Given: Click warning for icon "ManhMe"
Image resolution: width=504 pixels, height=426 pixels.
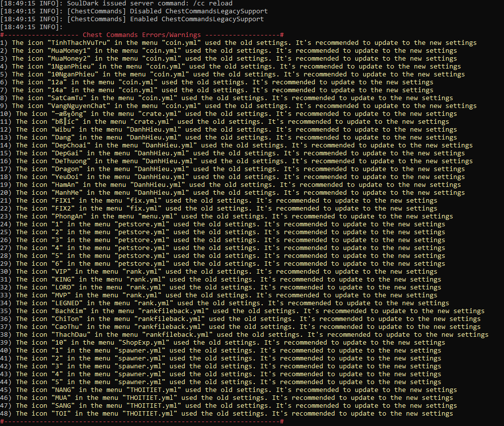Looking at the screenshot, I should click(x=233, y=192).
